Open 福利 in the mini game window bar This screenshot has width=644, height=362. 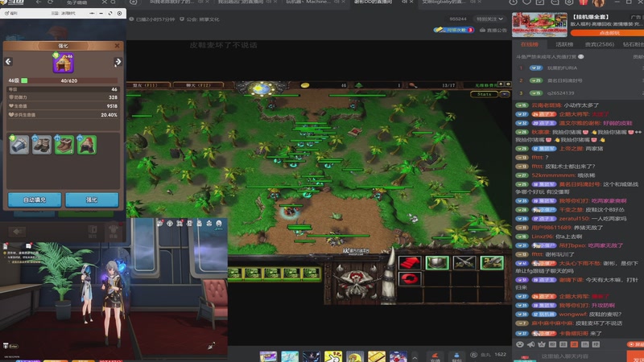(11, 13)
